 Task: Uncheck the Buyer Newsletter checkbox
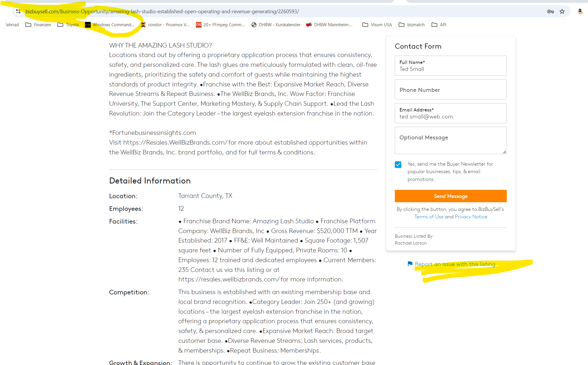click(x=398, y=164)
